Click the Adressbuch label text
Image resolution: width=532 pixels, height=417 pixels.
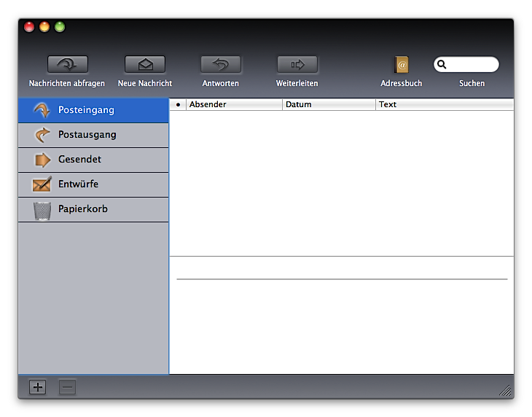(402, 83)
